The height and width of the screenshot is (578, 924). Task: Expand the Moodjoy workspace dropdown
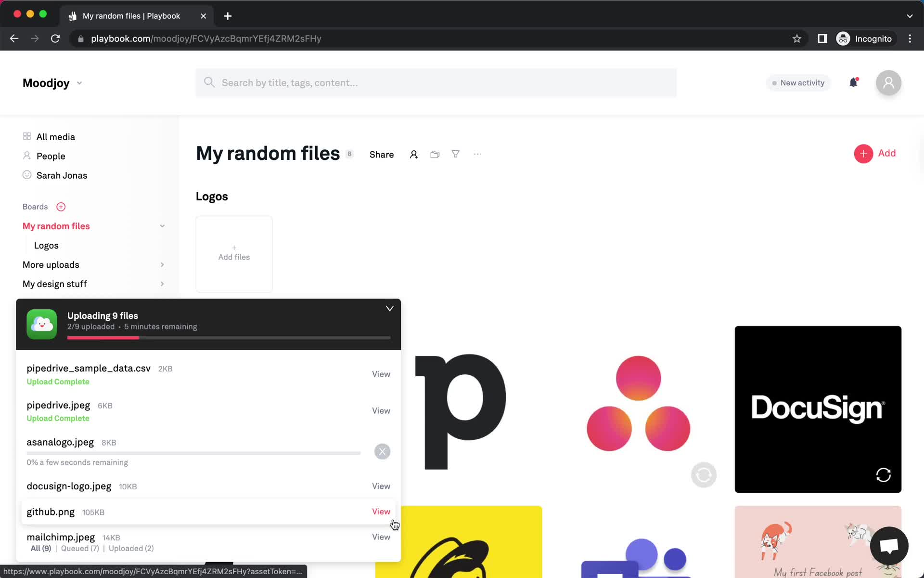[79, 82]
